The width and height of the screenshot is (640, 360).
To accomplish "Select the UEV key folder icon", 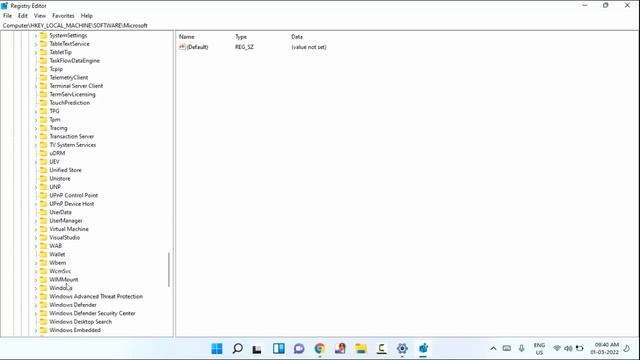I will pyautogui.click(x=43, y=162).
